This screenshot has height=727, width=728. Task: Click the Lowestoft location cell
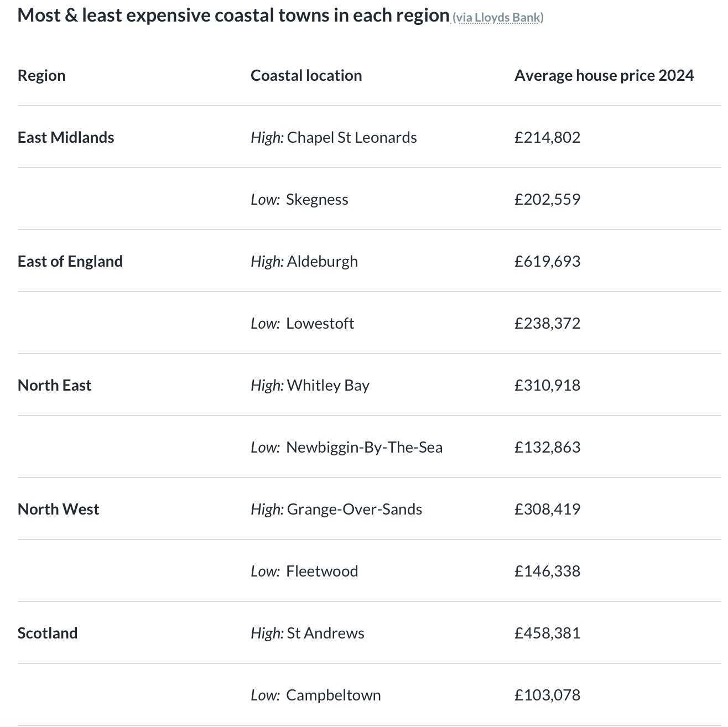tap(320, 324)
